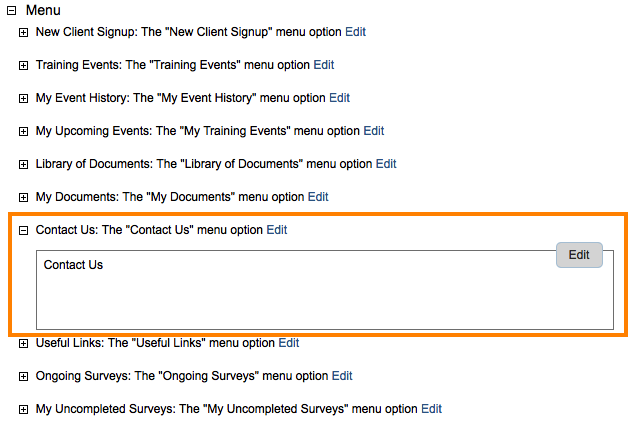Screen dimensions: 629x434
Task: Expand the My Documents item
Action: 23,198
